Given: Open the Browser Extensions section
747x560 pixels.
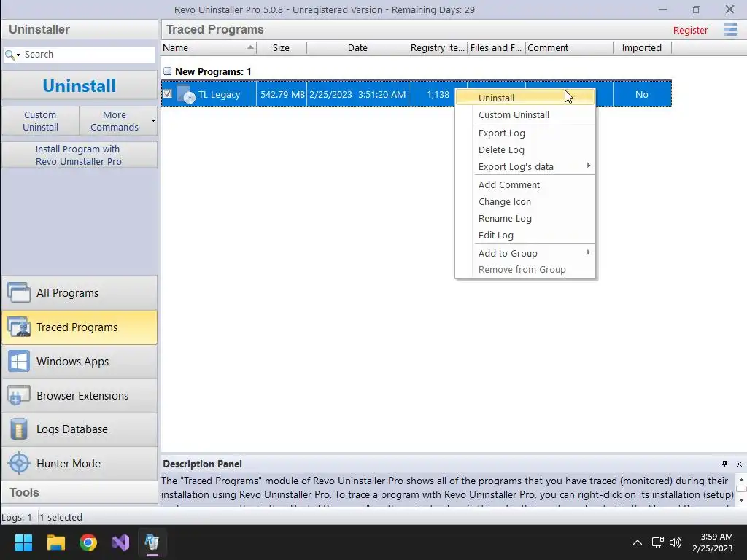Looking at the screenshot, I should click(x=79, y=396).
